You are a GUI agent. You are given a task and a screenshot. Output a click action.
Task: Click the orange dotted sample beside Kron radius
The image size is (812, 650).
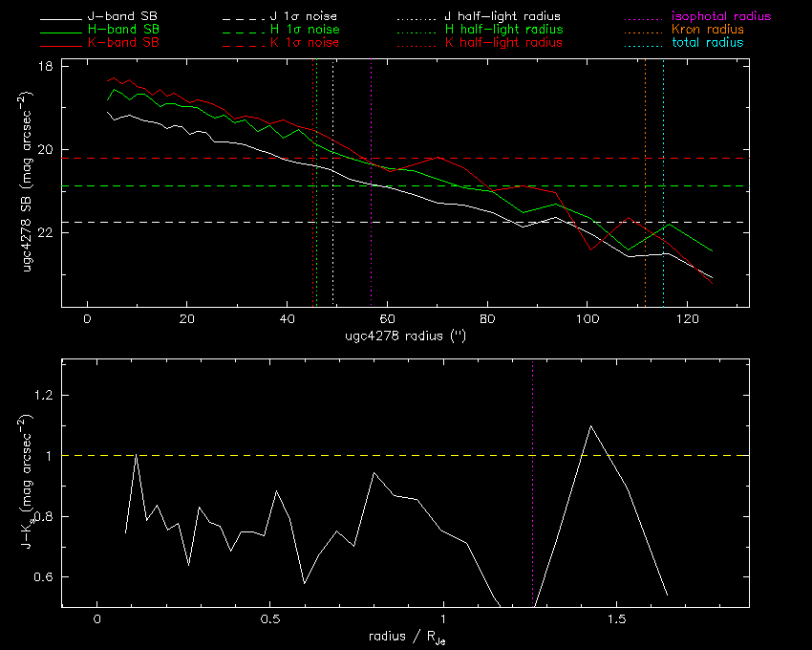[x=643, y=32]
